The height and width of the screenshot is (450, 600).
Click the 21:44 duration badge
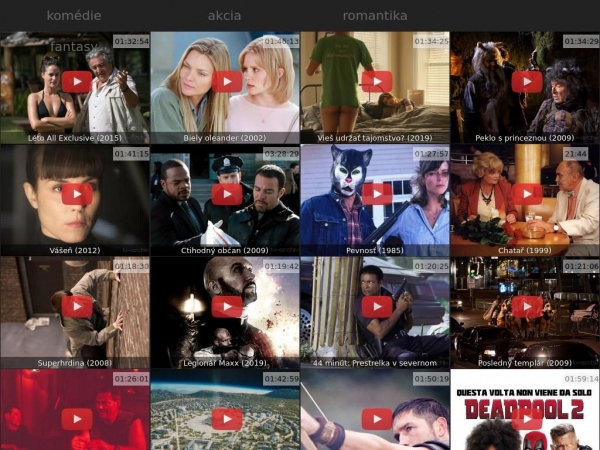point(576,154)
